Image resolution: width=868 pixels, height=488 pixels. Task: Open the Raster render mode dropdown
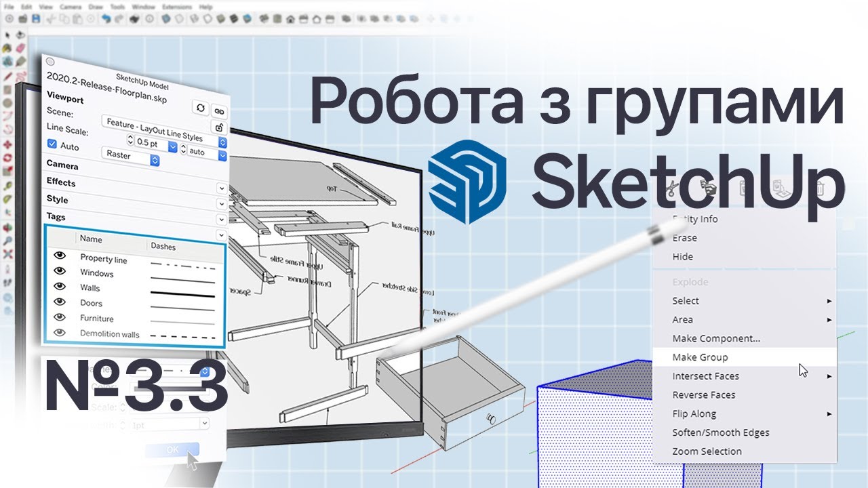pos(130,157)
